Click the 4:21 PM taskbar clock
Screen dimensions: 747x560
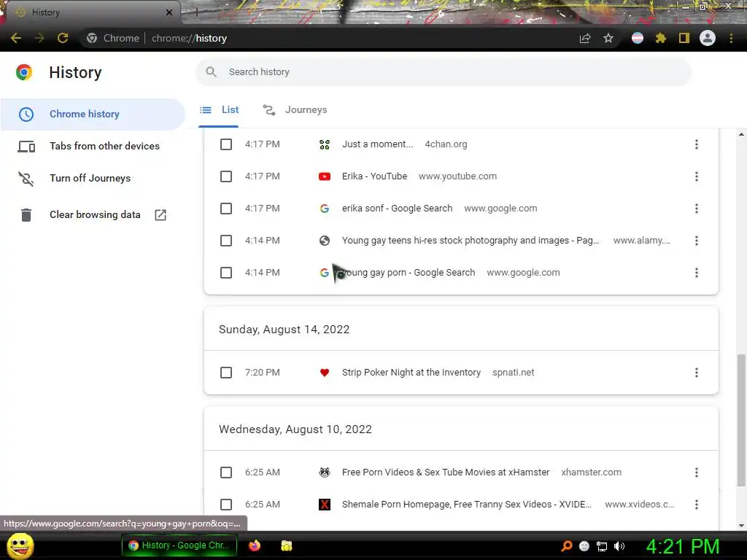click(x=683, y=546)
